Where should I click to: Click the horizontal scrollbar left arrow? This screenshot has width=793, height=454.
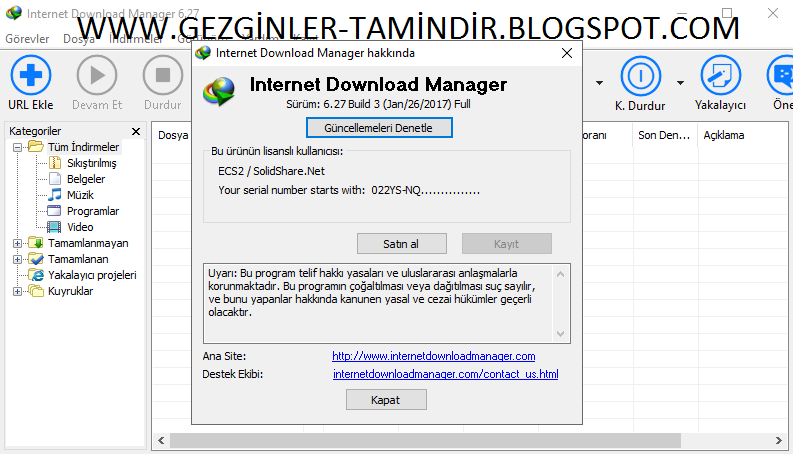(x=161, y=440)
